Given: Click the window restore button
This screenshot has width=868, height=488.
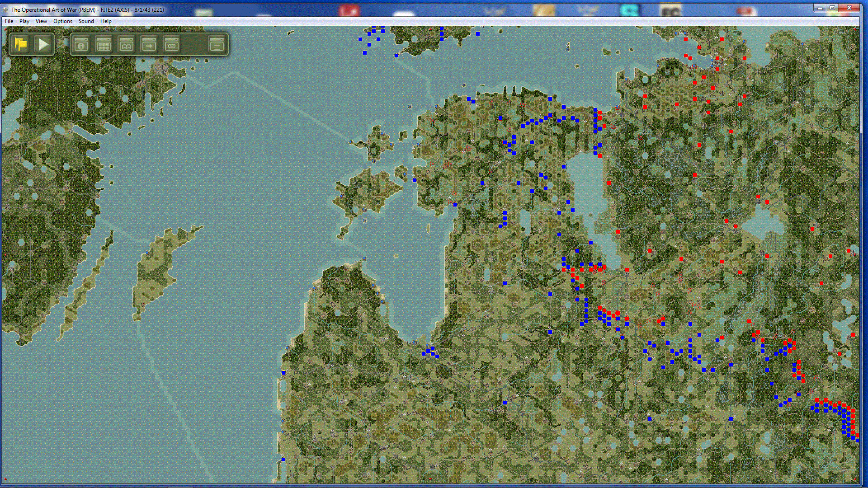Looking at the screenshot, I should point(832,8).
